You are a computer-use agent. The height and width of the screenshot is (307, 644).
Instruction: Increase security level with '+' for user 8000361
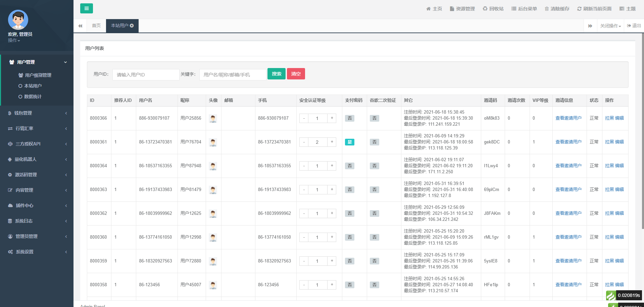(x=332, y=142)
